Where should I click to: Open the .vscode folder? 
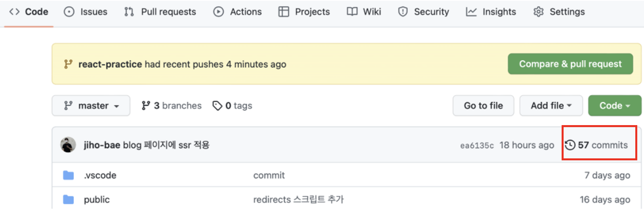tap(100, 175)
